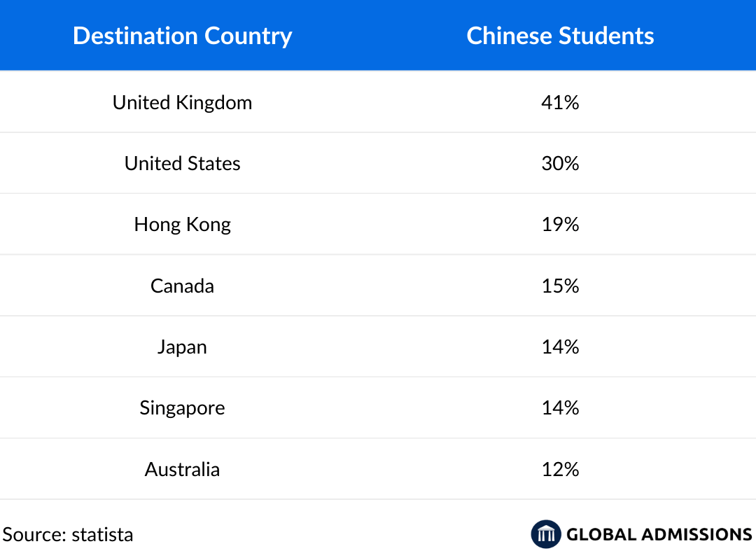Click Singapore's 14% value

click(x=560, y=408)
